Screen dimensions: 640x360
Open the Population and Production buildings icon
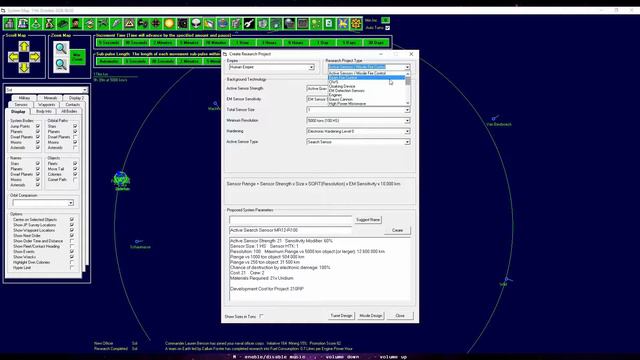coord(10,24)
